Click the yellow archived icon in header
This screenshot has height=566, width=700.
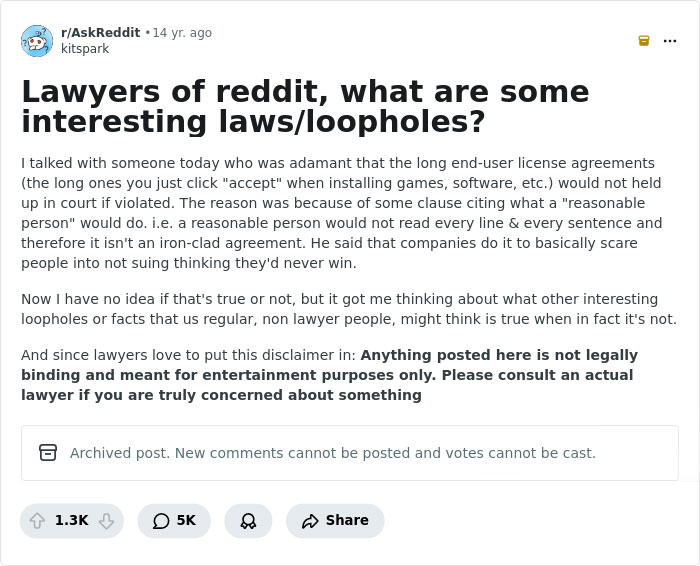pyautogui.click(x=644, y=41)
